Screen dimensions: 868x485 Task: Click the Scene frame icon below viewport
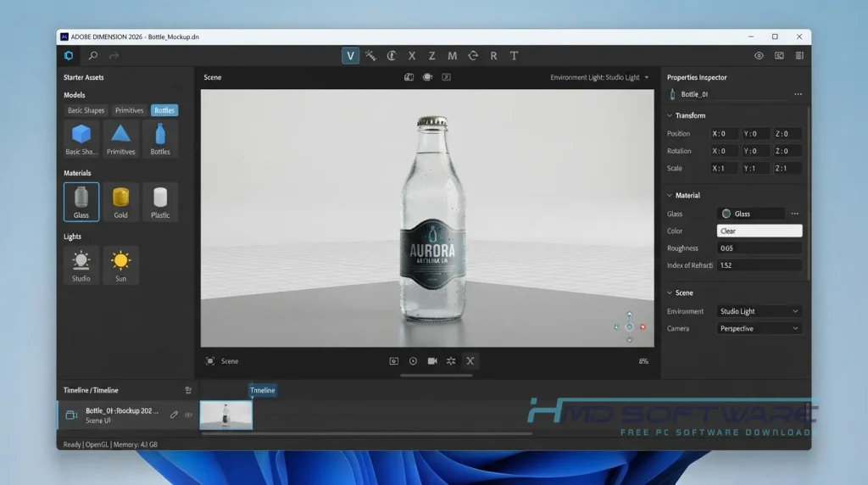pyautogui.click(x=210, y=361)
